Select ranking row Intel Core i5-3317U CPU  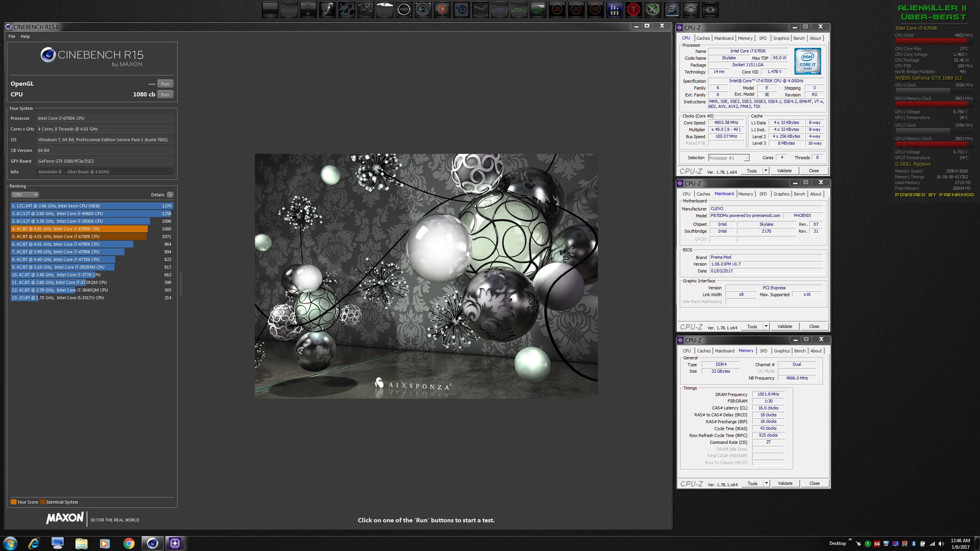click(x=92, y=298)
